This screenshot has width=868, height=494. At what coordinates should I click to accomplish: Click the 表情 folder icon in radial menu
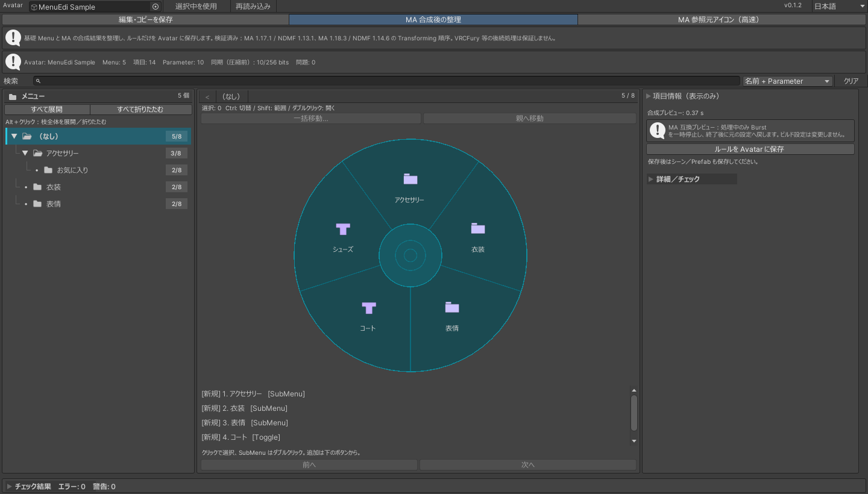click(x=452, y=307)
